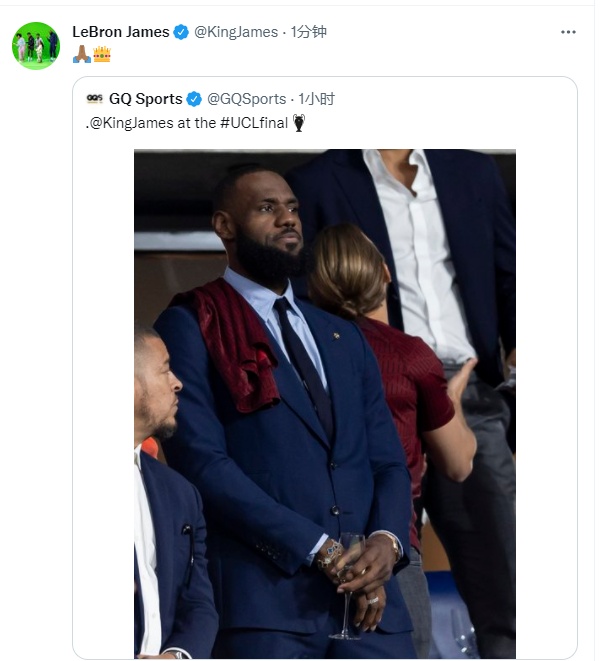The height and width of the screenshot is (661, 600).
Task: Open the @GQSports handle
Action: [246, 99]
